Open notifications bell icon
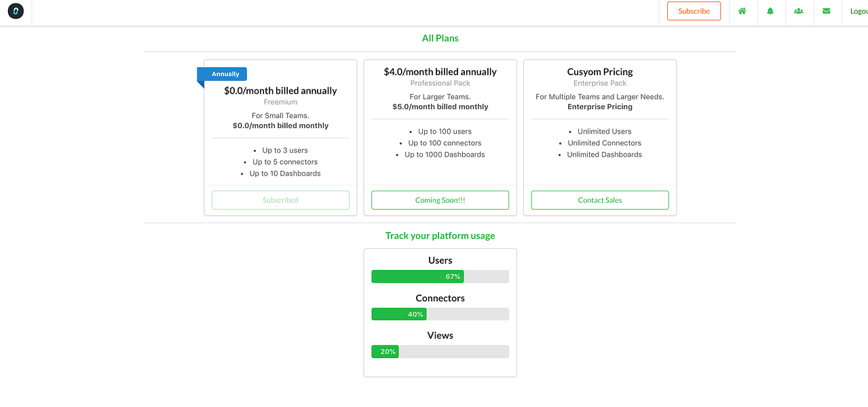 tap(770, 12)
